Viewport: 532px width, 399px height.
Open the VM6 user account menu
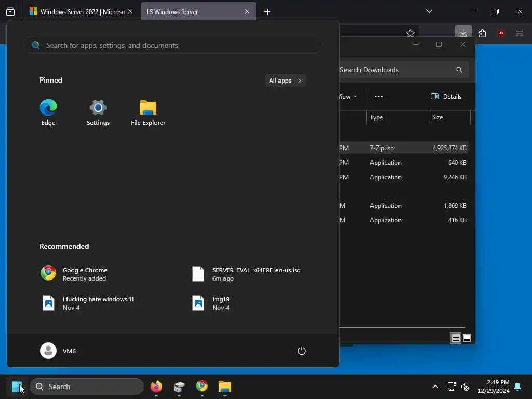click(x=58, y=351)
